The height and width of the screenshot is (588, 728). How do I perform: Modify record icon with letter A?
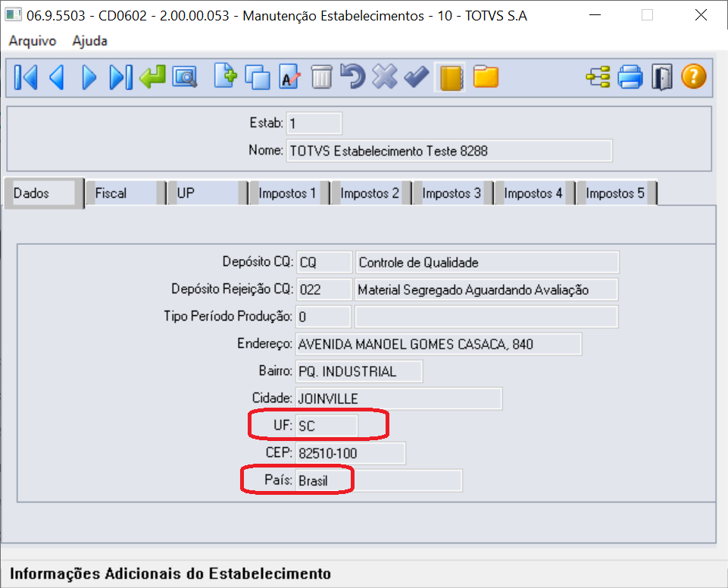tap(289, 77)
